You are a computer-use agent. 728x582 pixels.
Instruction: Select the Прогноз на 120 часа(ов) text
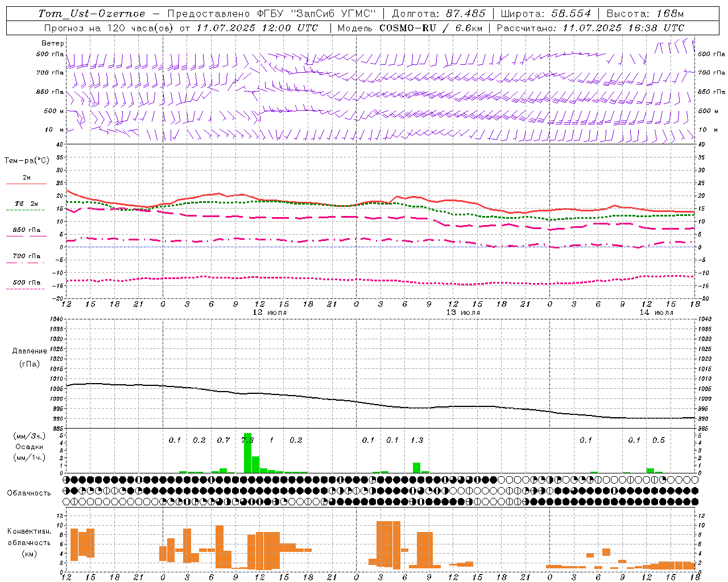click(109, 28)
